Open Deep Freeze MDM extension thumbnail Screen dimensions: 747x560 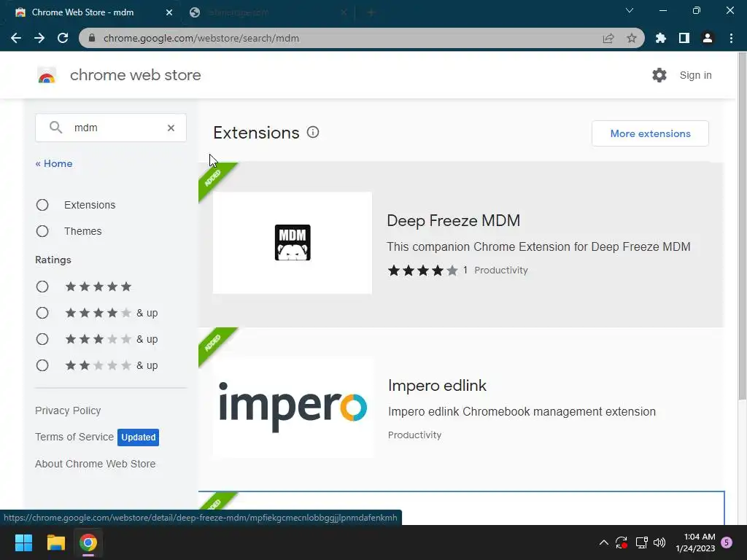(292, 243)
